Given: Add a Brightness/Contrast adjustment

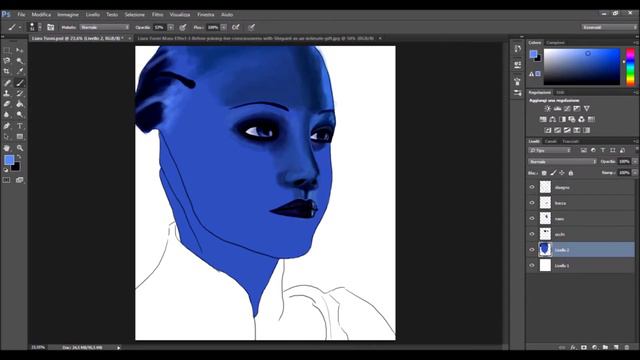Looking at the screenshot, I should (547, 109).
